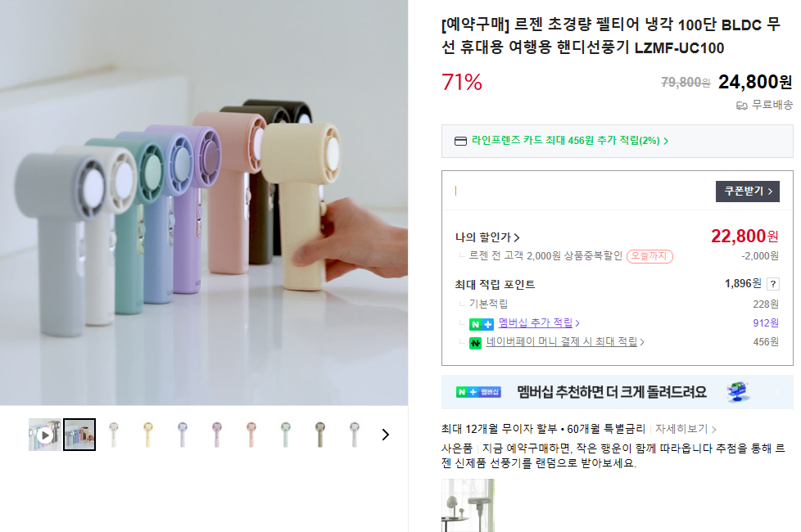Select the purple fan thumbnail
Screen dimensions: 801x532
(216, 435)
